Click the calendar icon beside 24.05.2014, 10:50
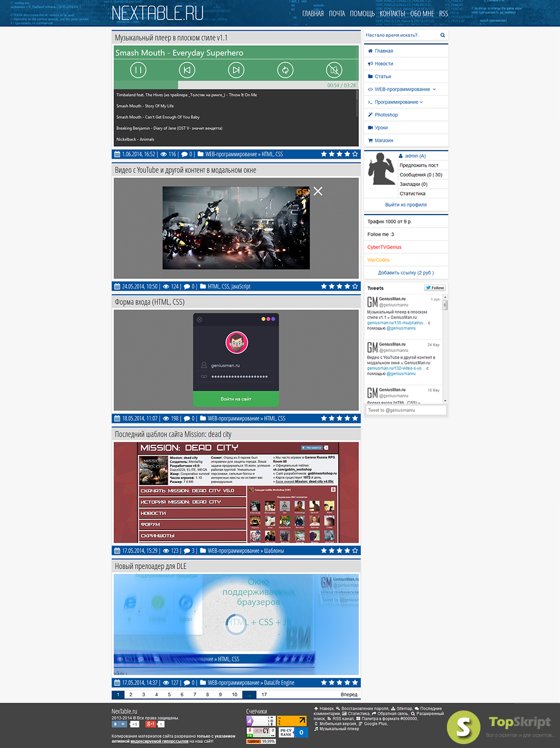 (117, 286)
